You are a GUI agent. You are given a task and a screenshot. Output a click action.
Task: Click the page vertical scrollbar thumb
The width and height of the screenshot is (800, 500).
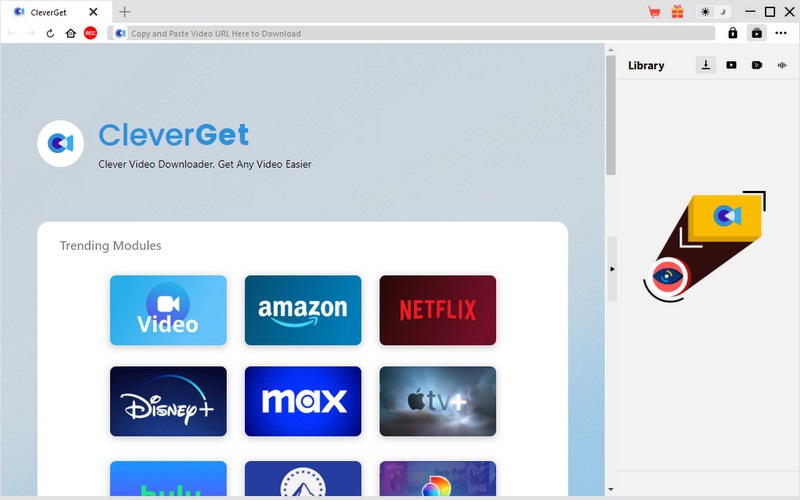(611, 115)
